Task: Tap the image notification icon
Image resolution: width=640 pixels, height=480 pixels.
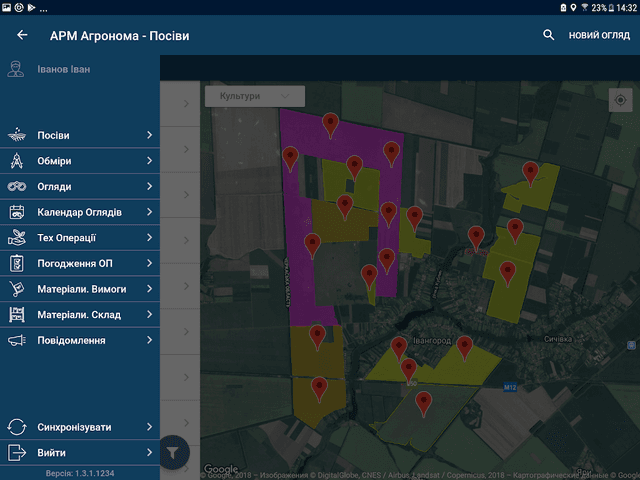Action: [x=7, y=7]
